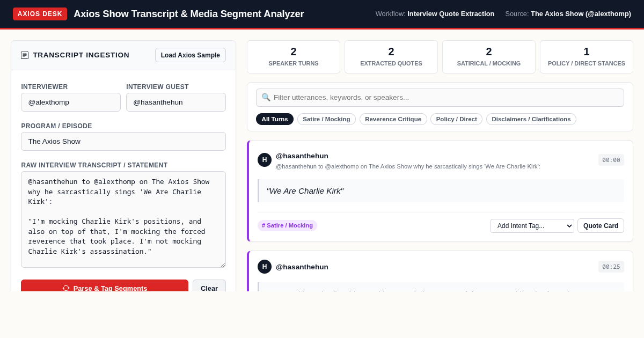Screen dimensions: 644x338
Task: Click the first turn's context subtitle line
Action: 408,166
